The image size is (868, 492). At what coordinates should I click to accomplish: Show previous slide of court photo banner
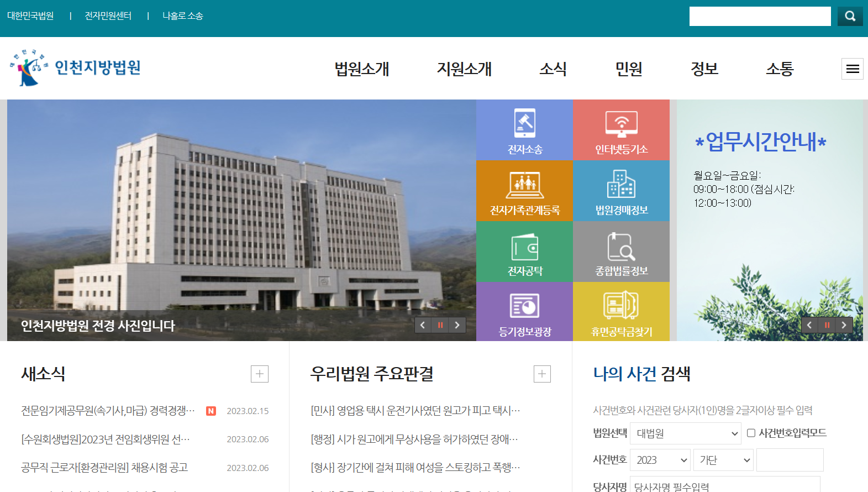pos(423,325)
